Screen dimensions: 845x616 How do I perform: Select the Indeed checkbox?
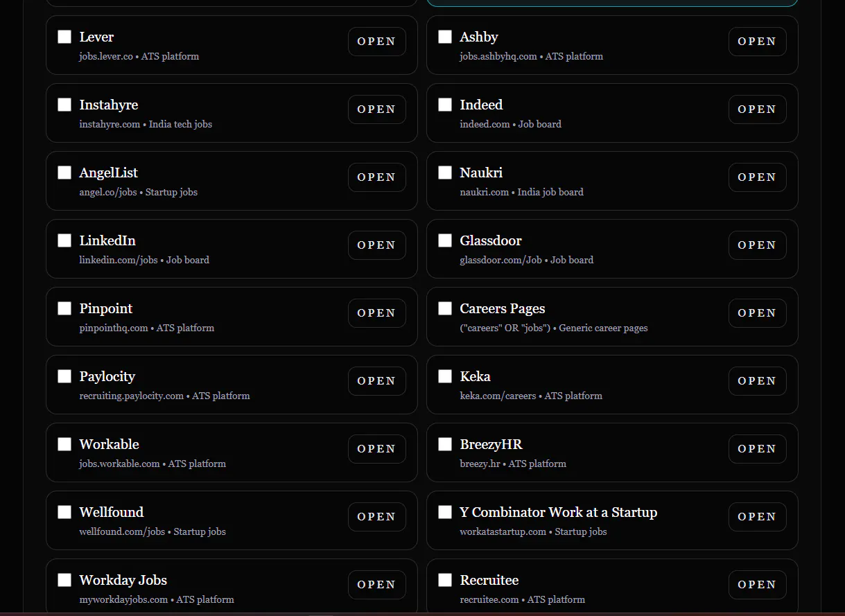(445, 105)
